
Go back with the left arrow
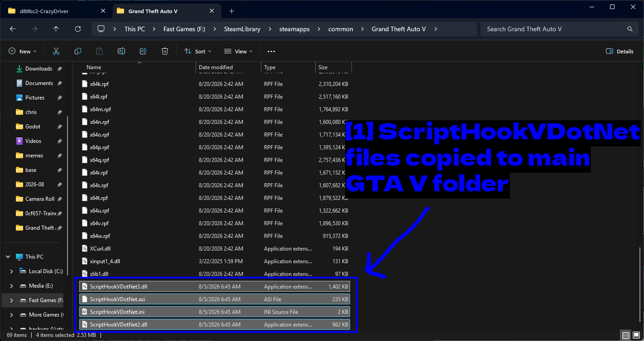click(x=13, y=29)
